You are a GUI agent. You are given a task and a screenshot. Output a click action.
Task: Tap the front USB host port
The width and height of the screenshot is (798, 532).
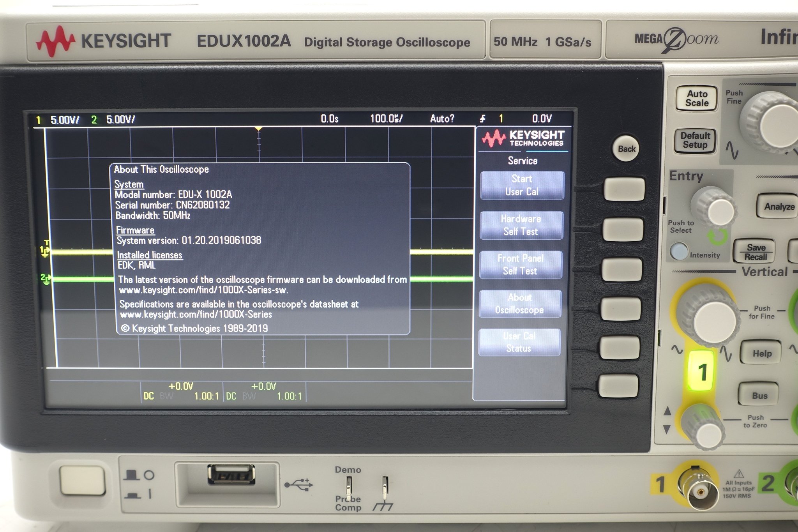231,475
